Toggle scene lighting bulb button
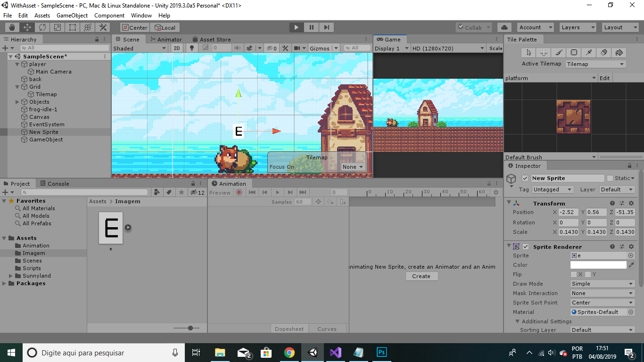644x362 pixels. (191, 48)
